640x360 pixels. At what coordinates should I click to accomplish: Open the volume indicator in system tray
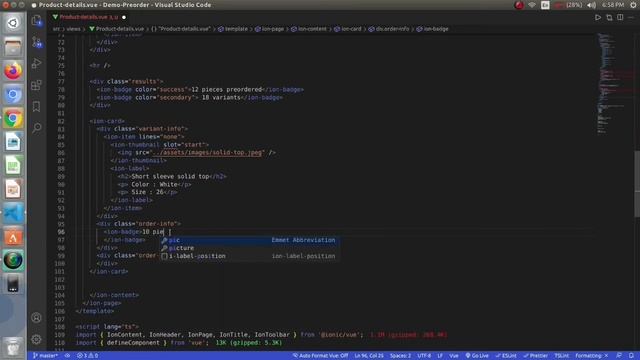pyautogui.click(x=591, y=5)
